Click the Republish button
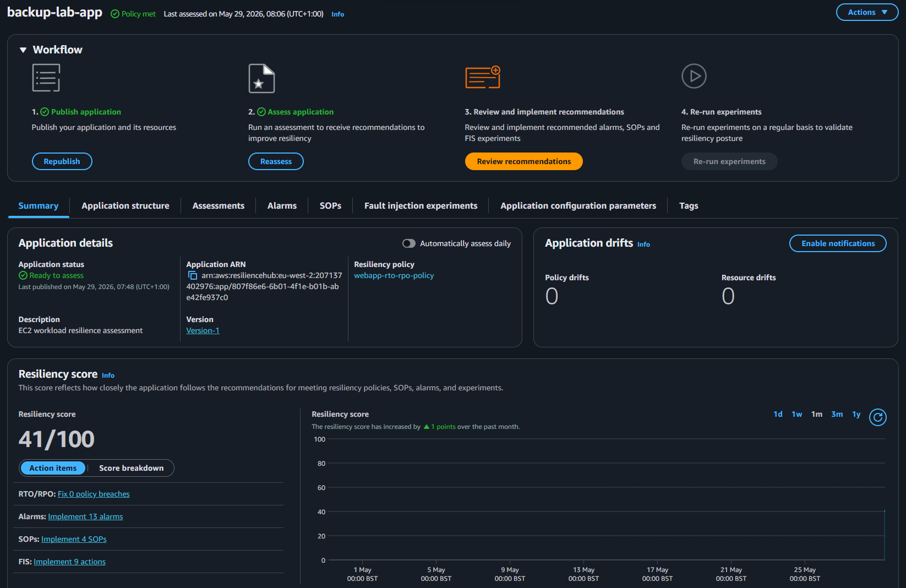Screen dimensions: 906x588 tap(62, 161)
